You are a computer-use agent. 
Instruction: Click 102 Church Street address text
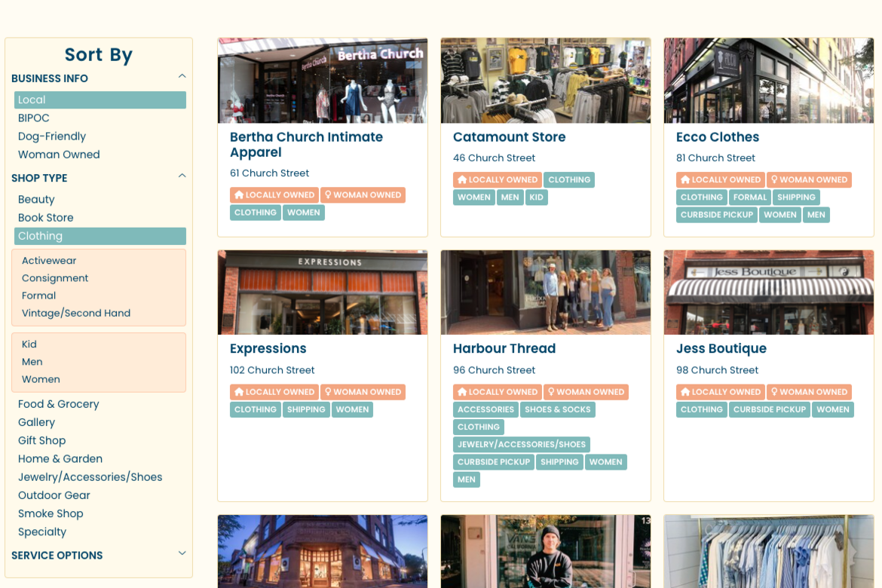coord(271,370)
